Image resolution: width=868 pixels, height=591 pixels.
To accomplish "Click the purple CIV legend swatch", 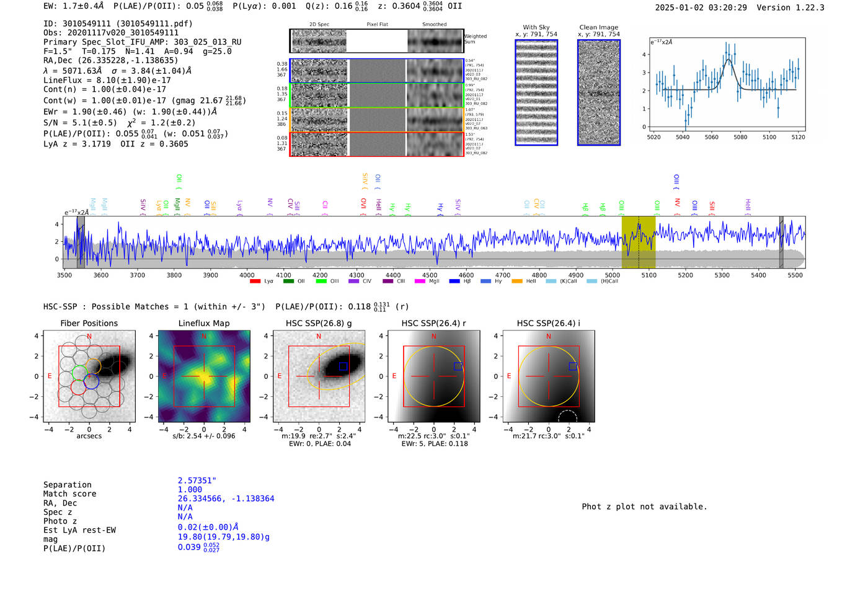I will pos(353,282).
